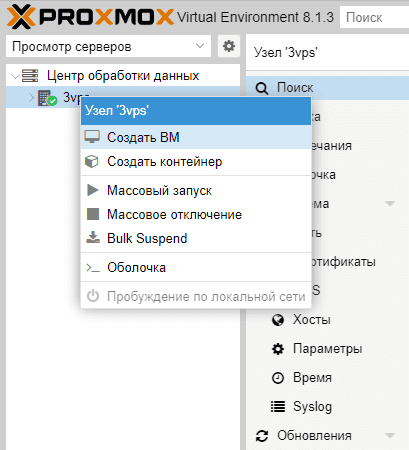Click the Proxmox logo
This screenshot has height=450, width=409.
[x=90, y=17]
